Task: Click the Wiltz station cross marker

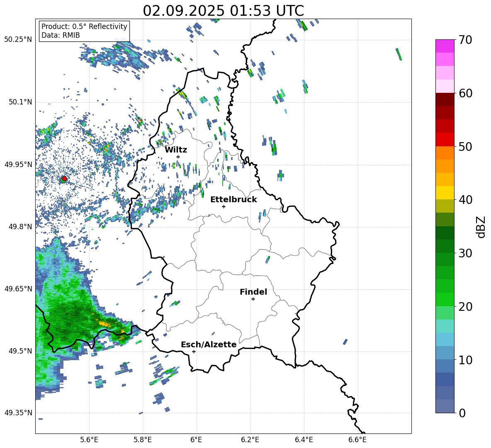Action: pyautogui.click(x=178, y=157)
